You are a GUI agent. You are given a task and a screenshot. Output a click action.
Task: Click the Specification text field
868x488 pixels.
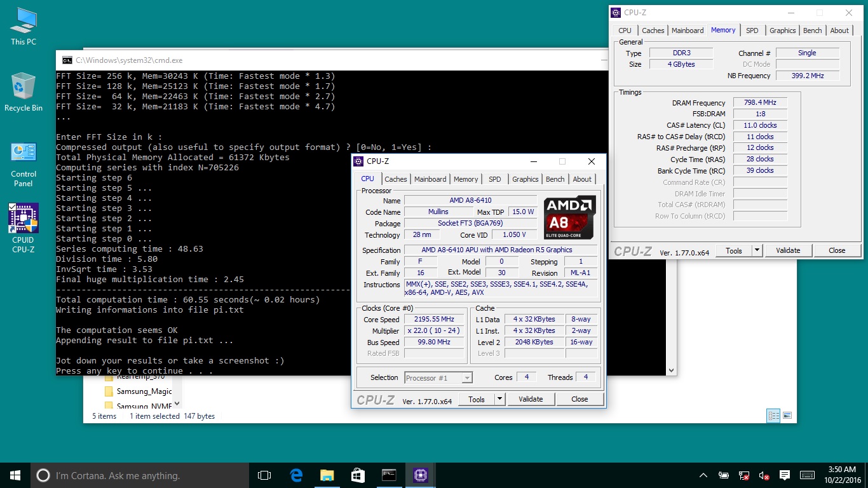tap(500, 250)
